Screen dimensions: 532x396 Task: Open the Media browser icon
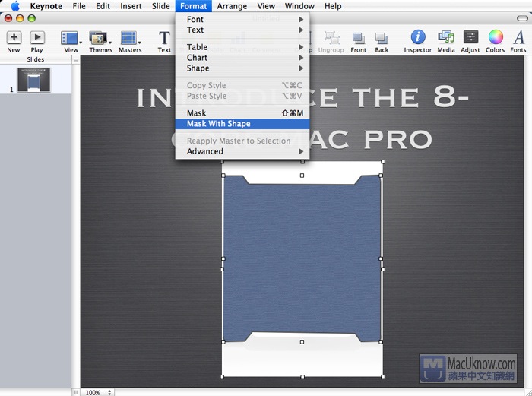tap(446, 37)
